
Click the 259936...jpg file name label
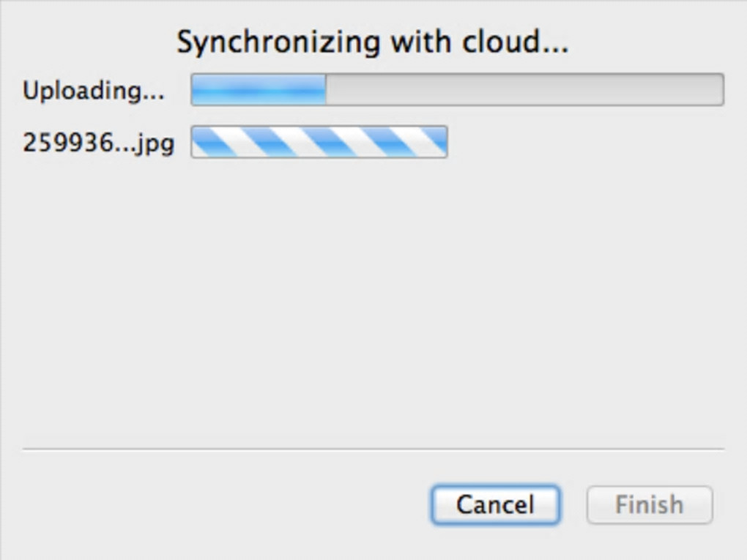point(98,143)
